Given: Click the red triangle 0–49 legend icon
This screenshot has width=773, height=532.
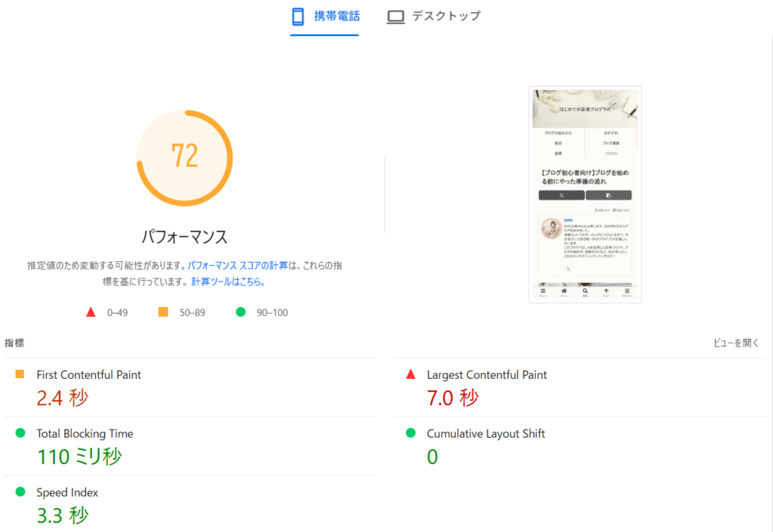Looking at the screenshot, I should tap(91, 312).
